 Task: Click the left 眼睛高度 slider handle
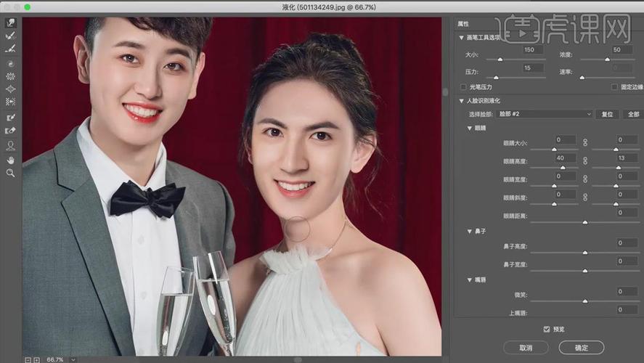[x=563, y=168]
